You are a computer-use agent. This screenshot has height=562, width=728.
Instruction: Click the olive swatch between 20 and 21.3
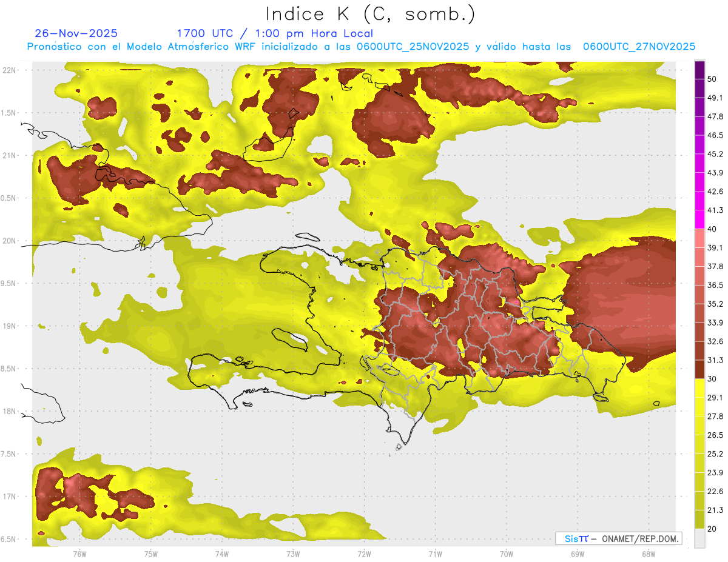[x=699, y=519]
